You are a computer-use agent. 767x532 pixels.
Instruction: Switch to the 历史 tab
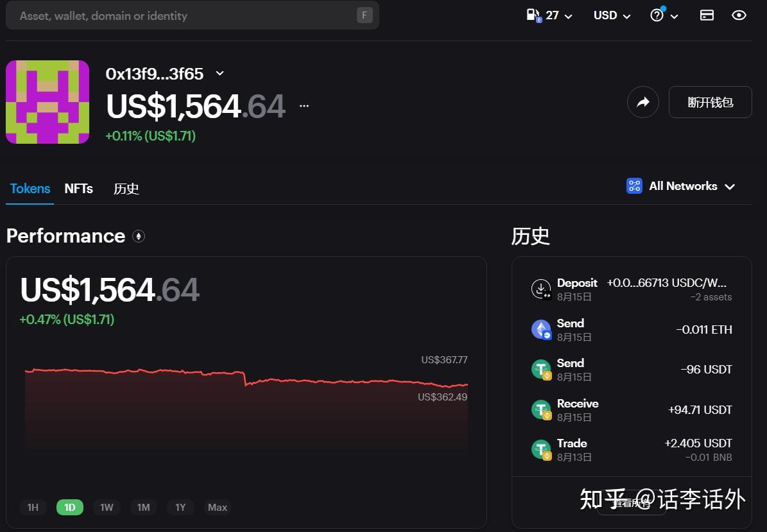pos(126,189)
